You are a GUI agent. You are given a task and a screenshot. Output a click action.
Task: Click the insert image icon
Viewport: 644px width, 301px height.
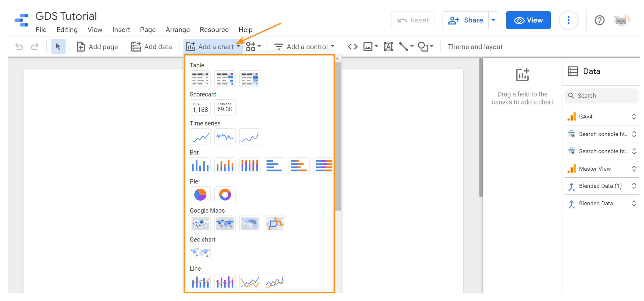pos(368,47)
